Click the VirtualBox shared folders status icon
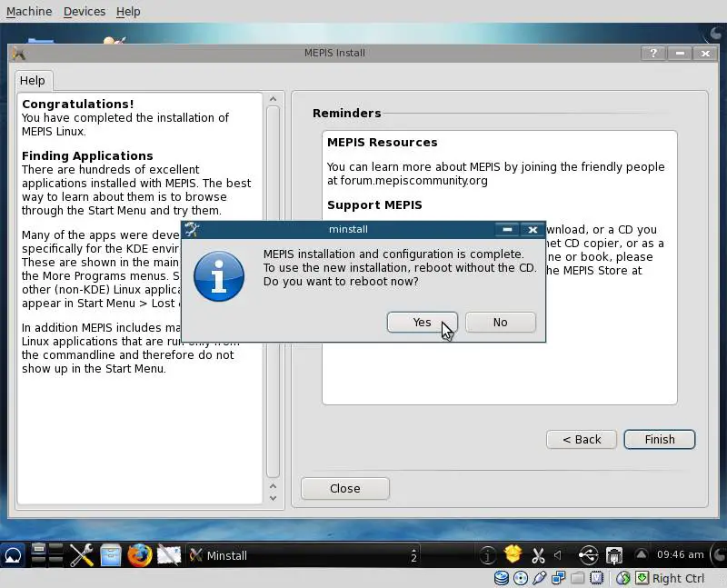Viewport: 727px width, 588px height. click(x=577, y=578)
